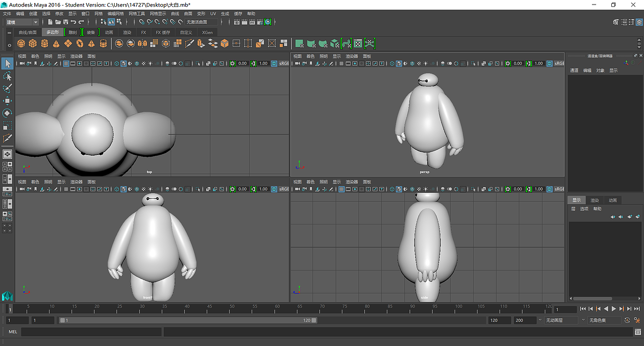Screen dimensions: 644x346
Task: Open the sRGB view transform dropdown in top viewport
Action: click(283, 63)
